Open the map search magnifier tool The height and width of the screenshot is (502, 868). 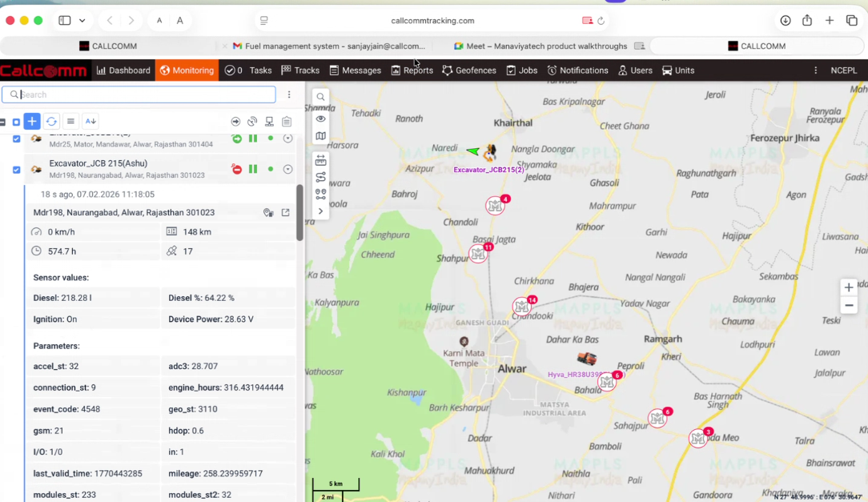tap(319, 96)
